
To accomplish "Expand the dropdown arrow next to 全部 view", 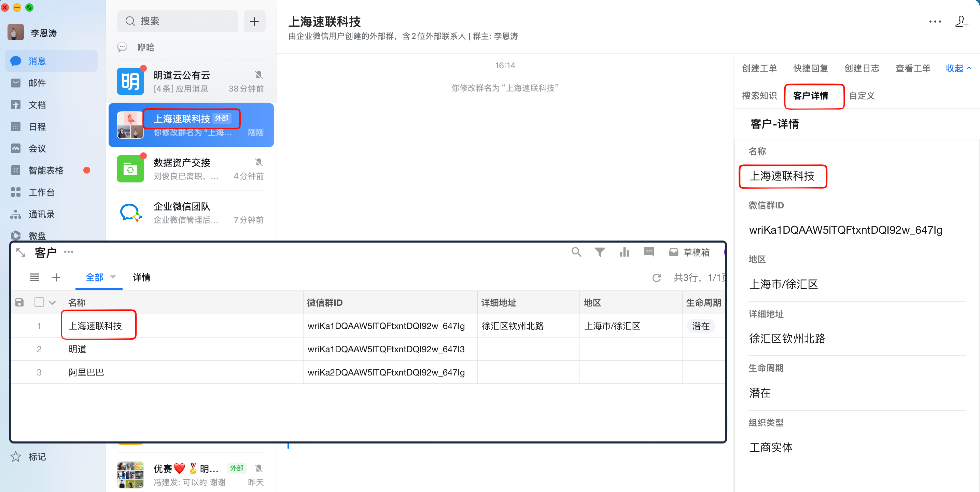I will click(113, 277).
